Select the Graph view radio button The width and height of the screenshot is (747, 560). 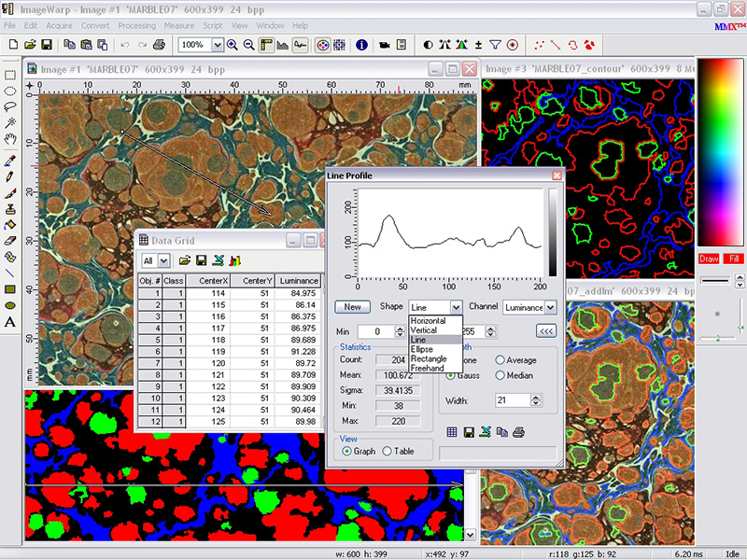[359, 451]
